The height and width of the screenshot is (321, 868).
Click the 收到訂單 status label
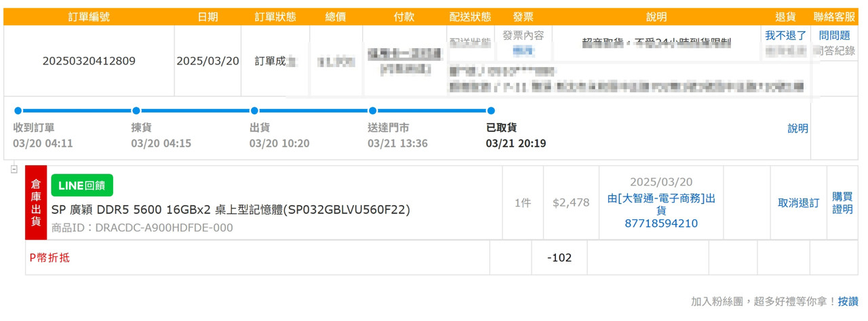pyautogui.click(x=34, y=127)
